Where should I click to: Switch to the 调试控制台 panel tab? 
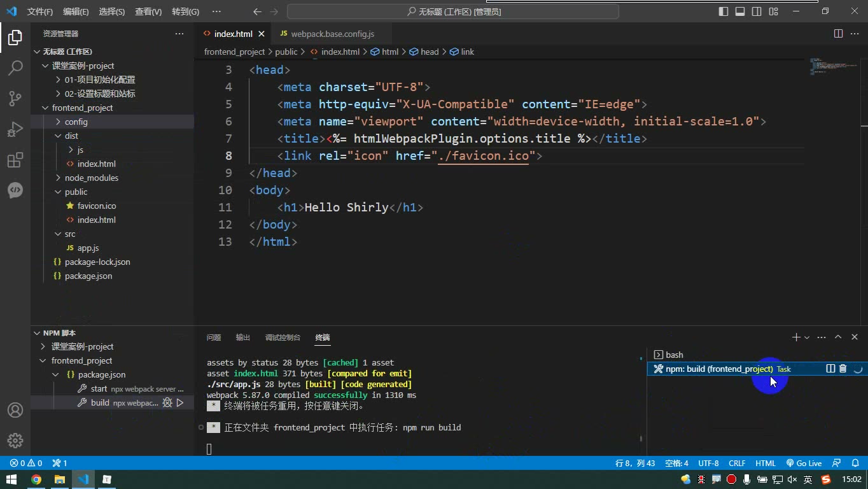(283, 337)
